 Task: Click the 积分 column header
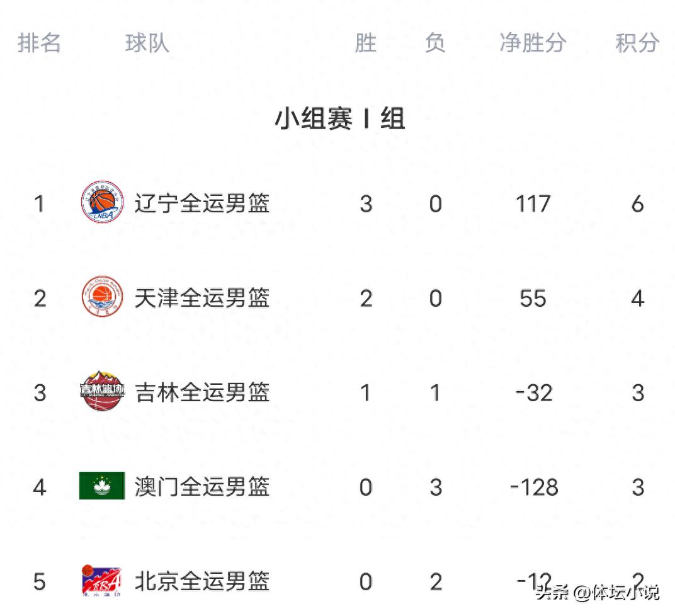point(637,43)
